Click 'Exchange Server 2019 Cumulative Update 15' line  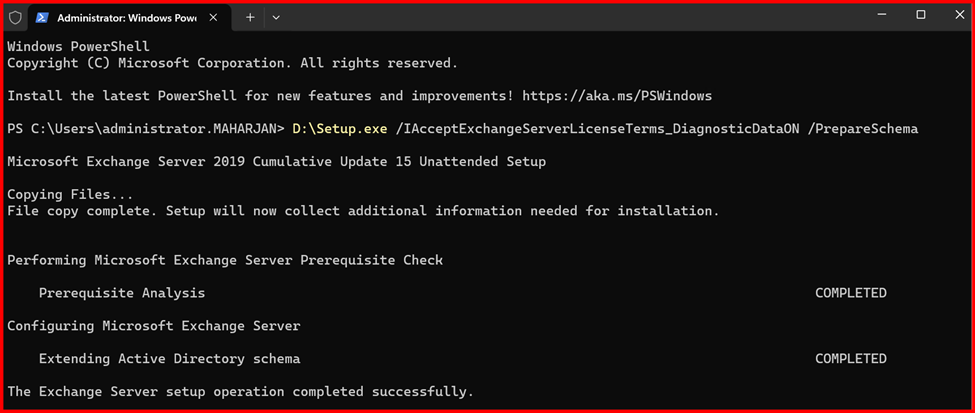coord(276,161)
